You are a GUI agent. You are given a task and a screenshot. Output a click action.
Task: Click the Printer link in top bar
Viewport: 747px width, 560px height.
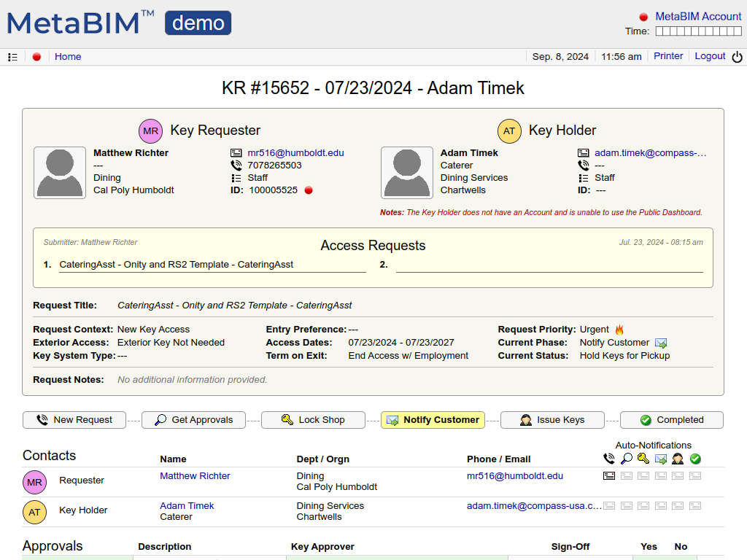[x=668, y=56]
